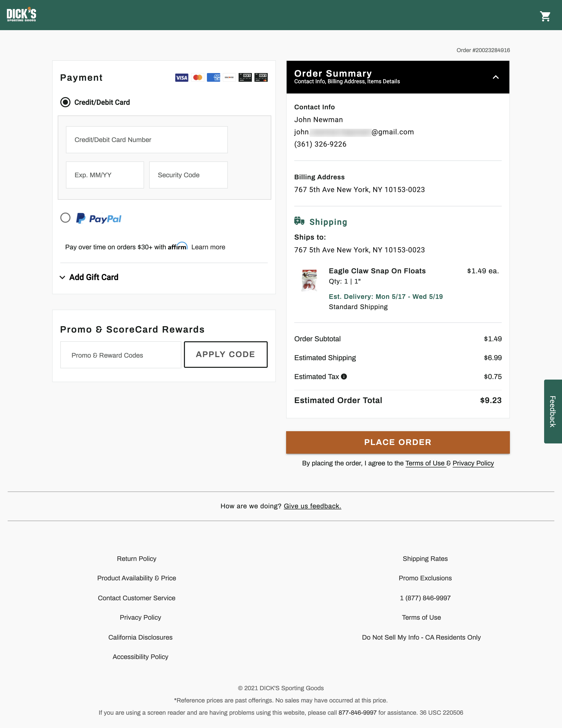Click the info icon beside Estimated Tax
Image resolution: width=562 pixels, height=728 pixels.
[x=344, y=376]
